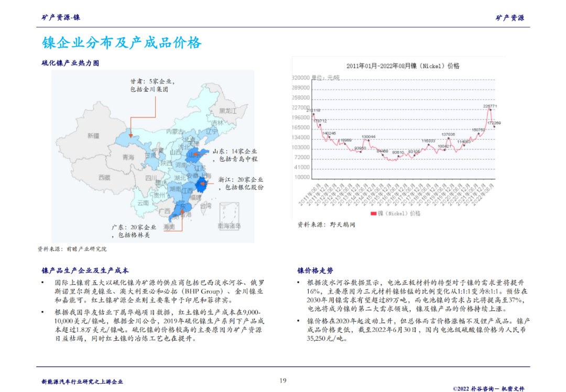
Task: Click the 178712 data label
Action: [320, 121]
